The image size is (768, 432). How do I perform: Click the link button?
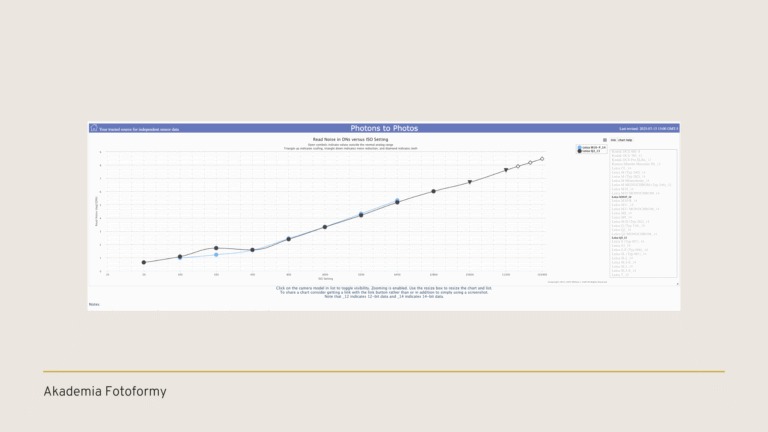click(612, 139)
